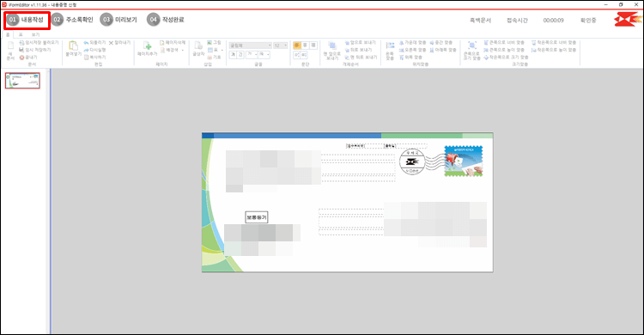The width and height of the screenshot is (644, 335).
Task: Select the round postmark on envelope
Action: [412, 161]
